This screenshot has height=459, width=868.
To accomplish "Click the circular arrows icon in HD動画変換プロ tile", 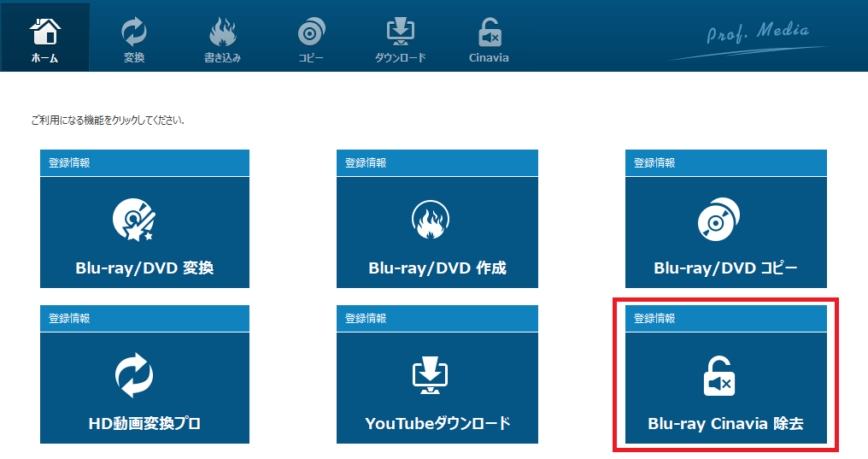I will [x=134, y=375].
